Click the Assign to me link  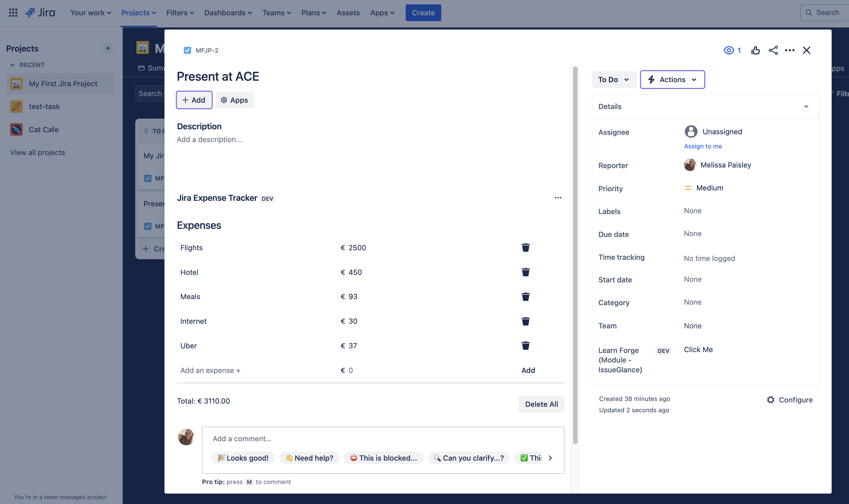click(x=702, y=146)
